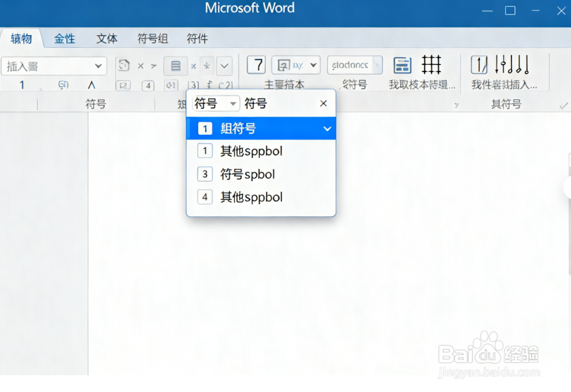
Task: Choose the second list item, 其他sppbol
Action: tap(261, 151)
